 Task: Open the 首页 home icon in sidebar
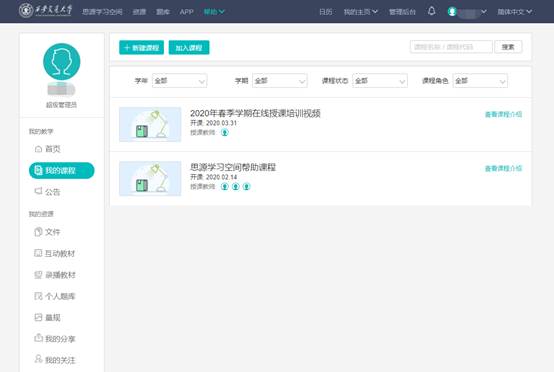[x=38, y=149]
